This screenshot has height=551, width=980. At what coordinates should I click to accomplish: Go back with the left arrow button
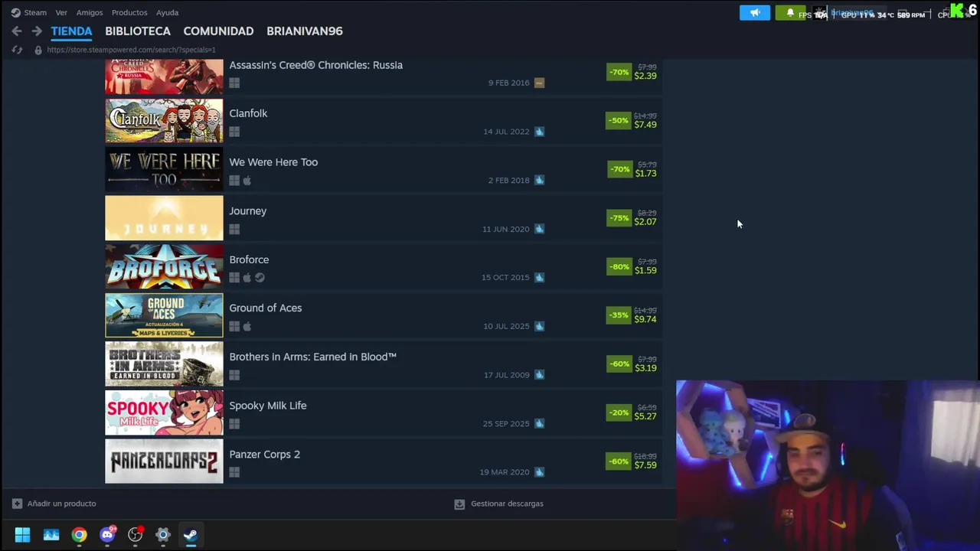[x=17, y=31]
